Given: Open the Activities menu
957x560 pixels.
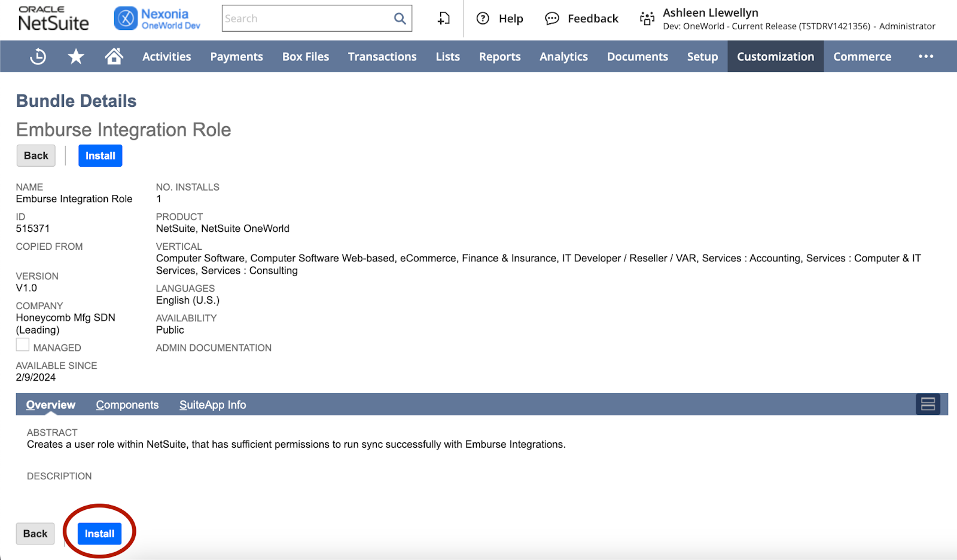Looking at the screenshot, I should pos(166,57).
